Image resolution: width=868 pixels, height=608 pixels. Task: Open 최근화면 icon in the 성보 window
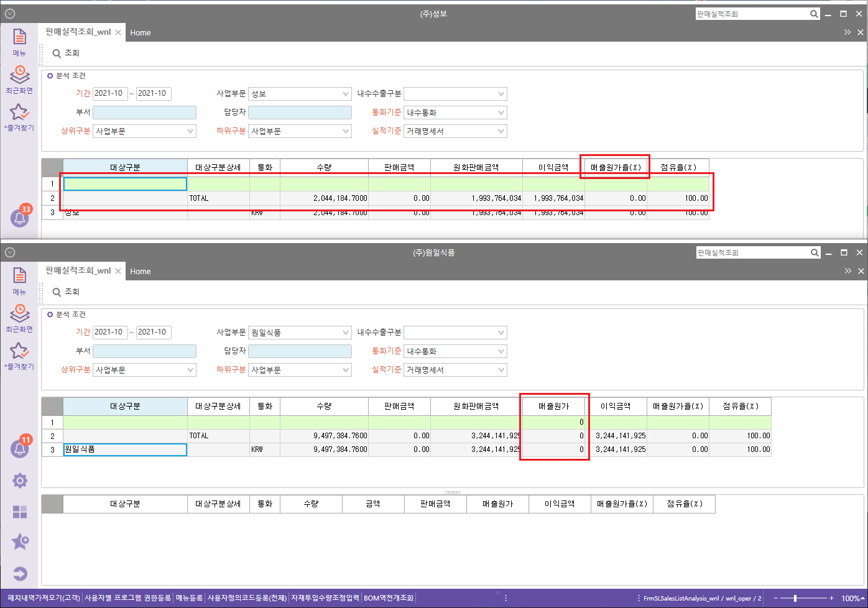[19, 75]
